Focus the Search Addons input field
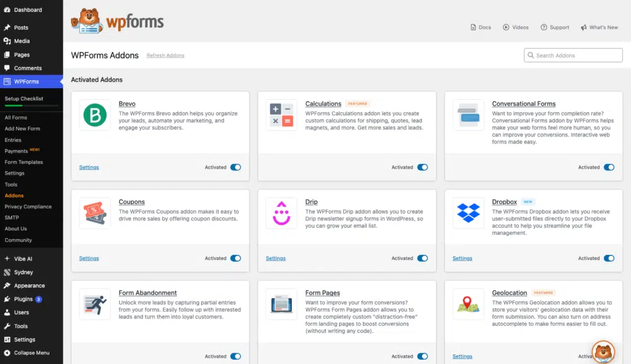 [573, 55]
